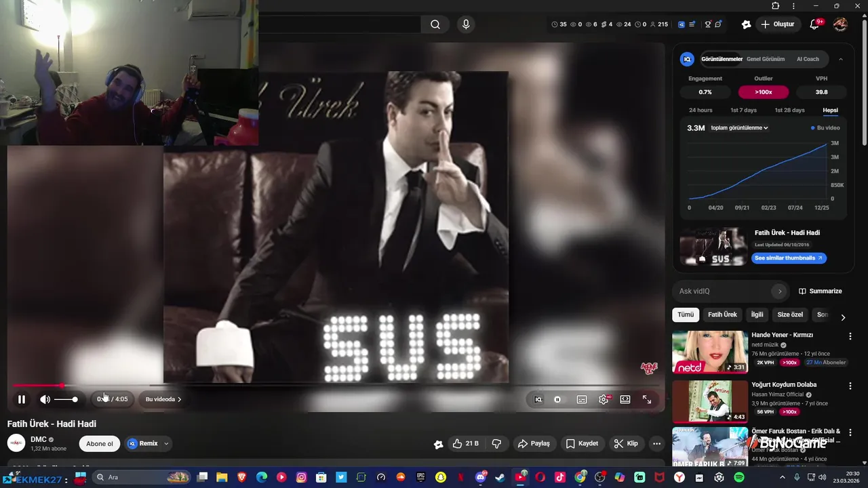Screen dimensions: 868x488
Task: Open options menu for Hande Yener video
Action: tap(850, 335)
